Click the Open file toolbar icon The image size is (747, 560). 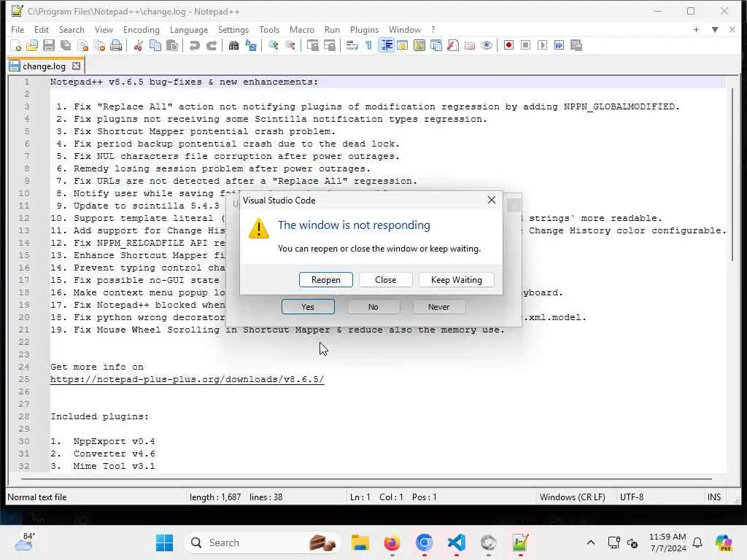coord(32,46)
